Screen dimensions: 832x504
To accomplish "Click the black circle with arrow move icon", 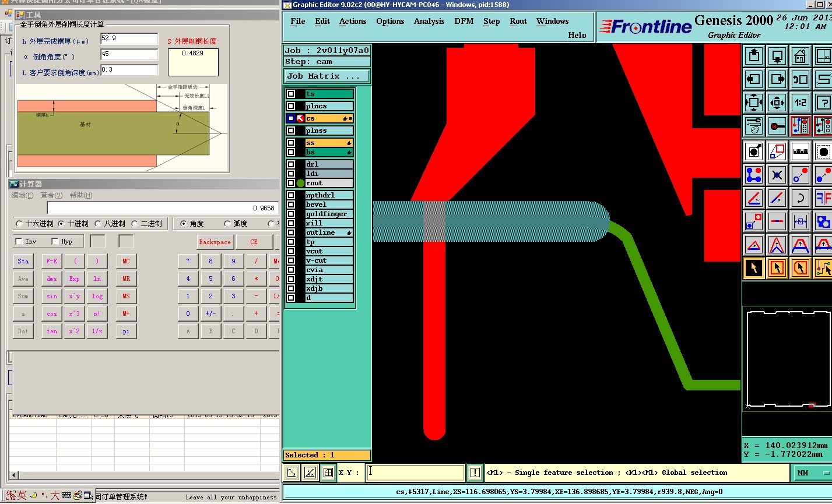I will [x=754, y=151].
